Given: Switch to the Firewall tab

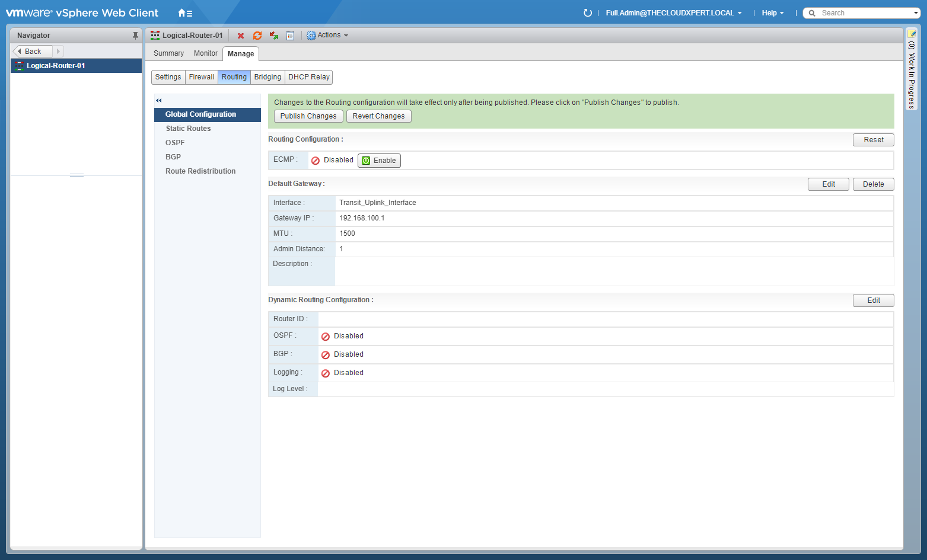Looking at the screenshot, I should pyautogui.click(x=202, y=77).
